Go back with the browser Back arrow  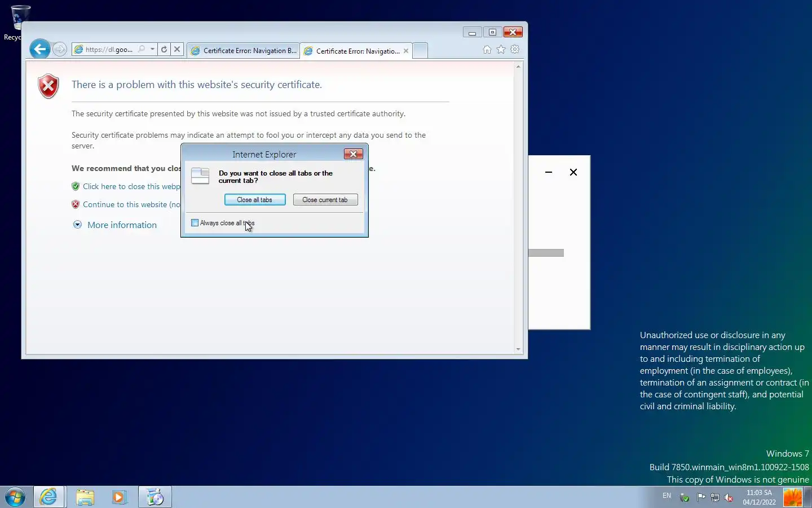(39, 49)
